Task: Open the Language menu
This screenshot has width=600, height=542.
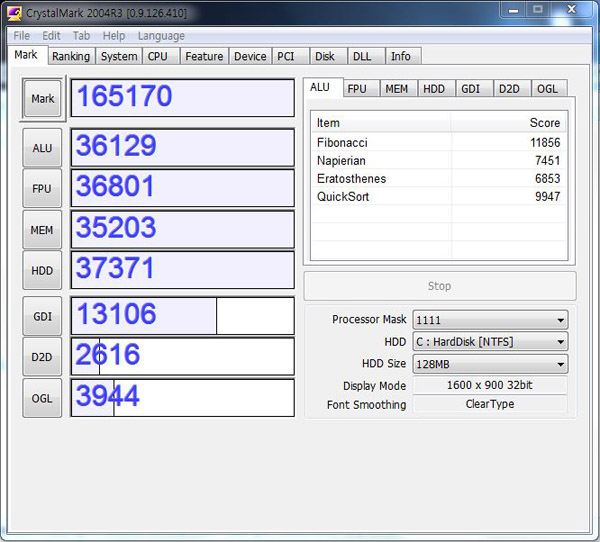Action: (x=161, y=36)
